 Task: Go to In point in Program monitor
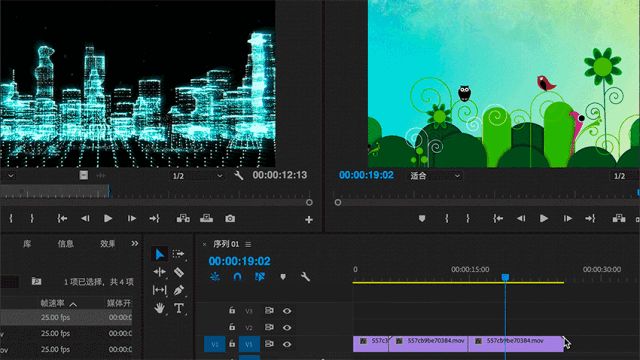point(498,219)
